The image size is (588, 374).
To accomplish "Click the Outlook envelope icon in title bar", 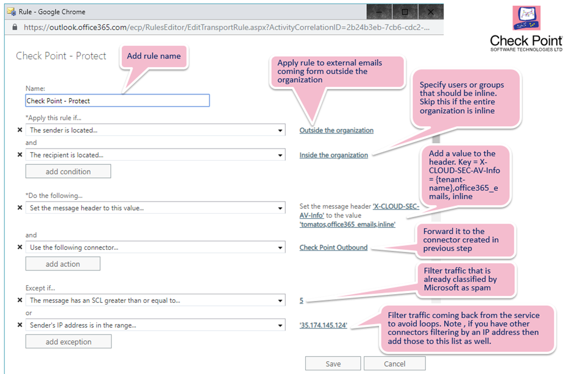I will coord(11,12).
